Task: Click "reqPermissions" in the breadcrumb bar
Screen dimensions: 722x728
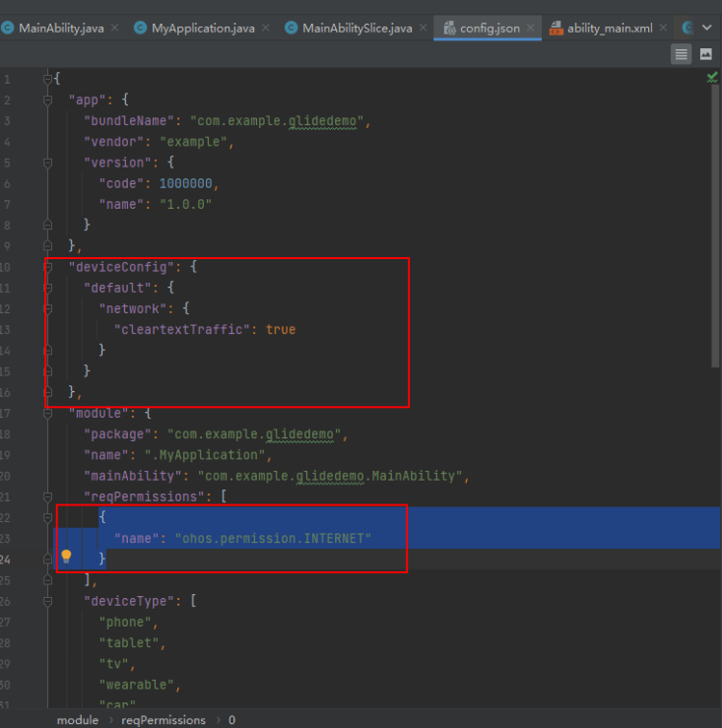Action: click(164, 720)
